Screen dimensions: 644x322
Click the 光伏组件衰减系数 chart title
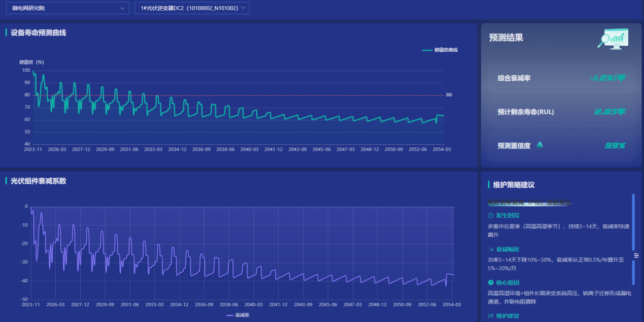coord(39,181)
